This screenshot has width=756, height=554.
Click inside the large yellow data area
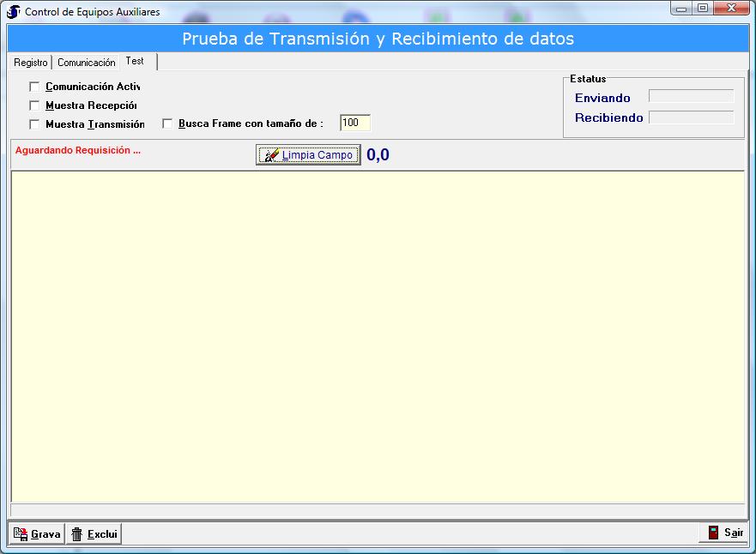coord(378,334)
